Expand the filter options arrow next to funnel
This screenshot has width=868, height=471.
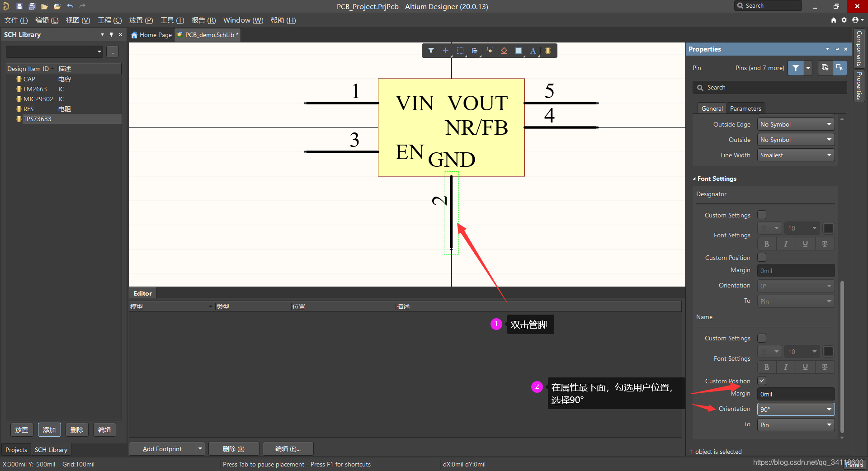[x=808, y=68]
